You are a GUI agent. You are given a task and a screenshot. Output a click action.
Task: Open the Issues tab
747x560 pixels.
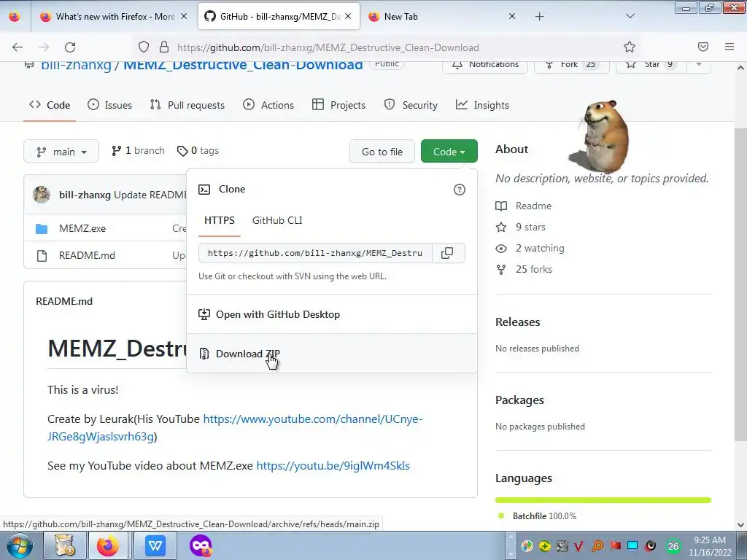110,105
